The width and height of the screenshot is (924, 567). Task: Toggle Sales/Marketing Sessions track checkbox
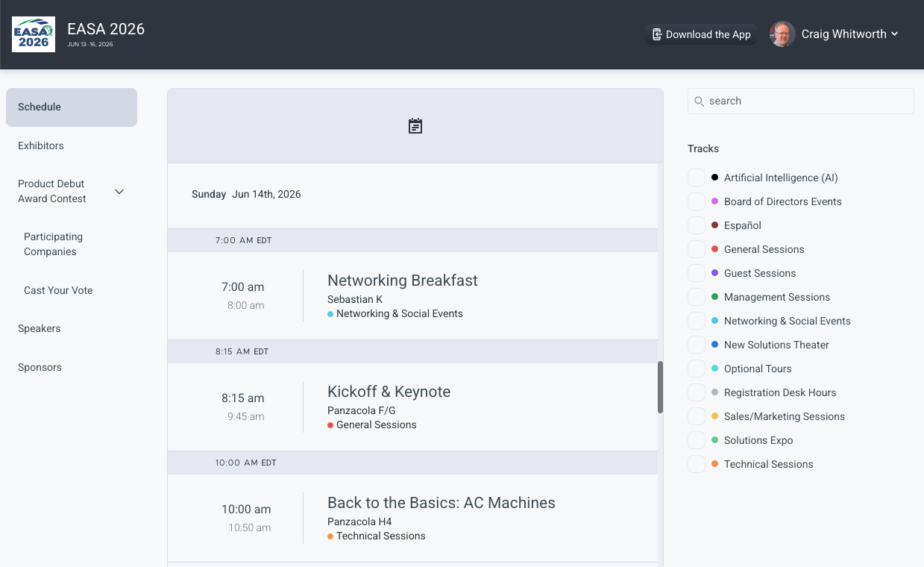pos(697,416)
